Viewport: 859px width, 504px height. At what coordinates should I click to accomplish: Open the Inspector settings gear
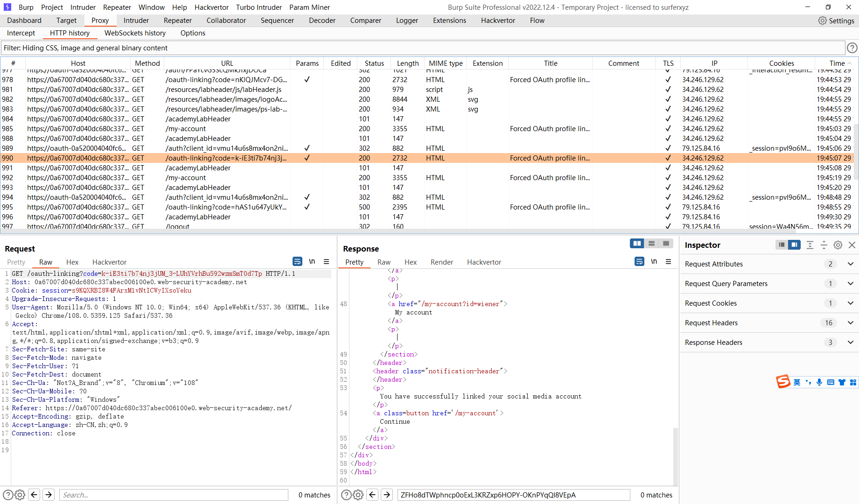click(x=838, y=245)
